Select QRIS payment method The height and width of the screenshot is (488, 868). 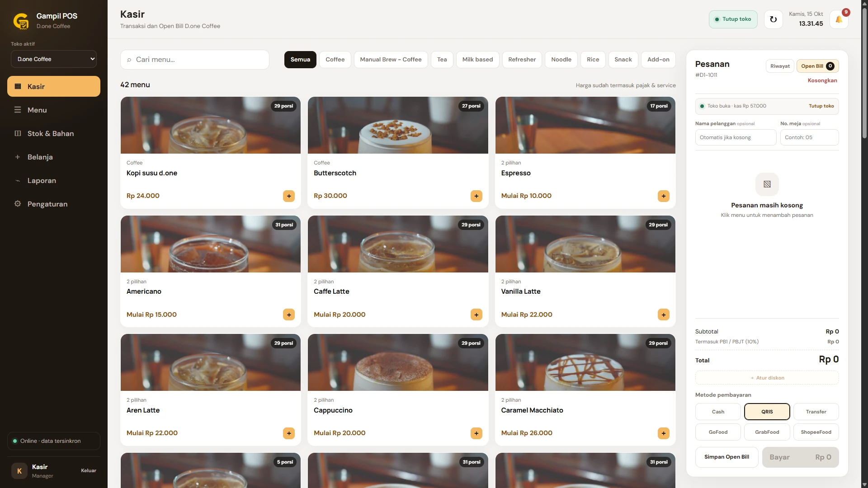pyautogui.click(x=767, y=412)
